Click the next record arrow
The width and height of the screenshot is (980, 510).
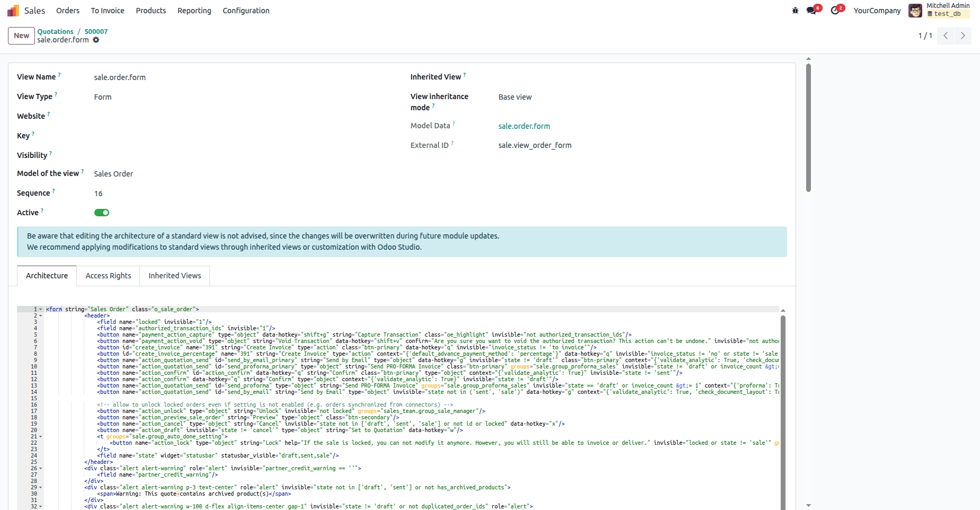coord(963,36)
